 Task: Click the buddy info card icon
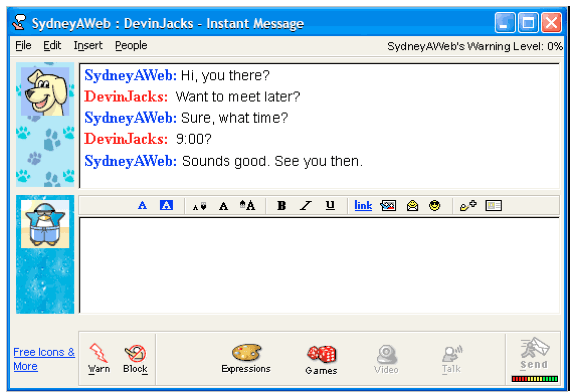coord(493,206)
